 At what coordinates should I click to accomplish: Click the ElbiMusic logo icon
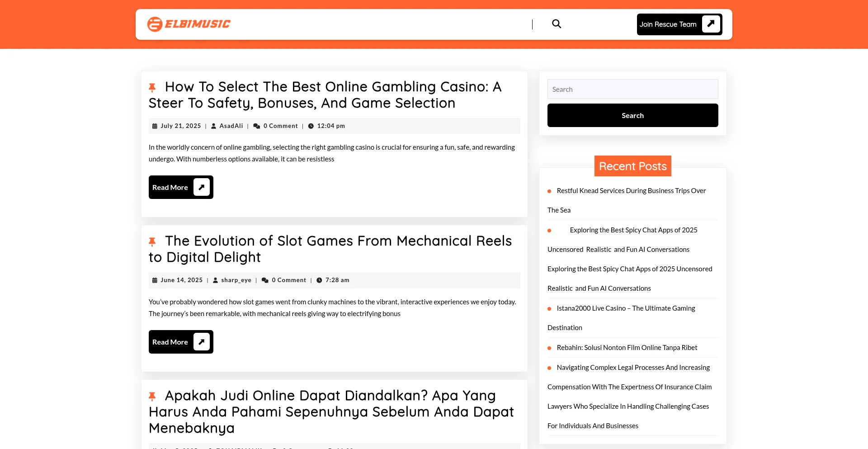point(155,24)
